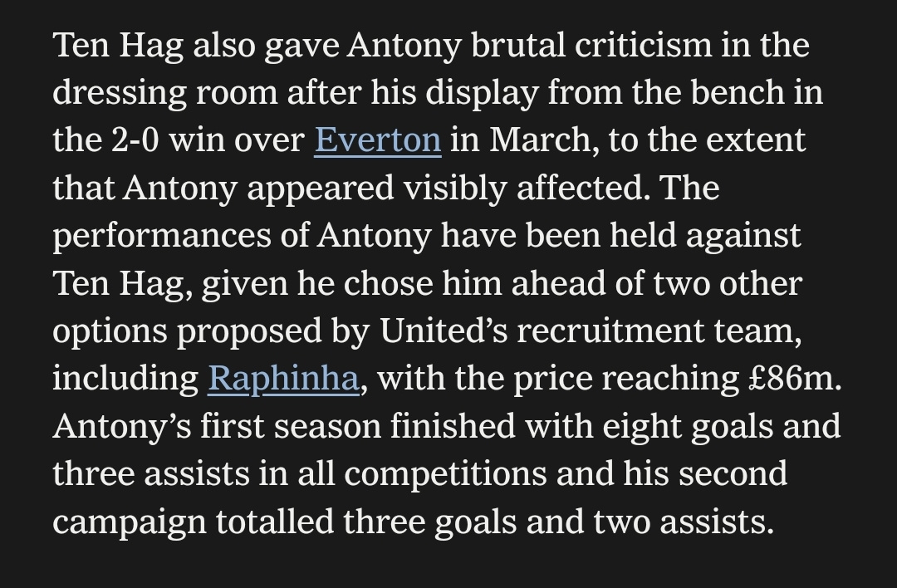Screen dimensions: 897x588
Task: Click the "2-0" score text
Action: click(135, 140)
